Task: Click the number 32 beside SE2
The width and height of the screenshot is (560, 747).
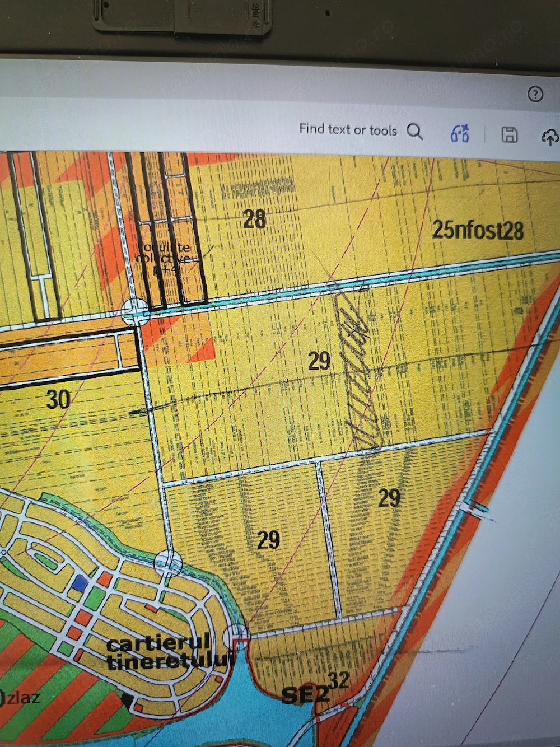Action: 339,681
